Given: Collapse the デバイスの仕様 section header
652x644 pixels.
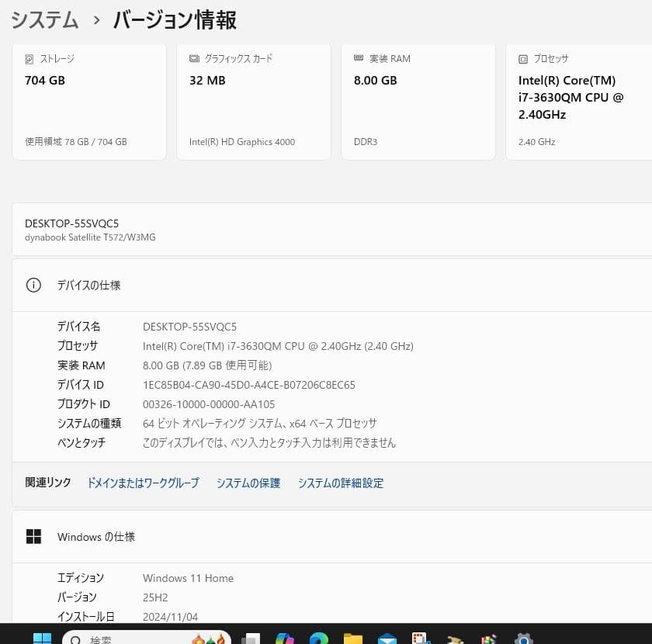Looking at the screenshot, I should coord(332,286).
